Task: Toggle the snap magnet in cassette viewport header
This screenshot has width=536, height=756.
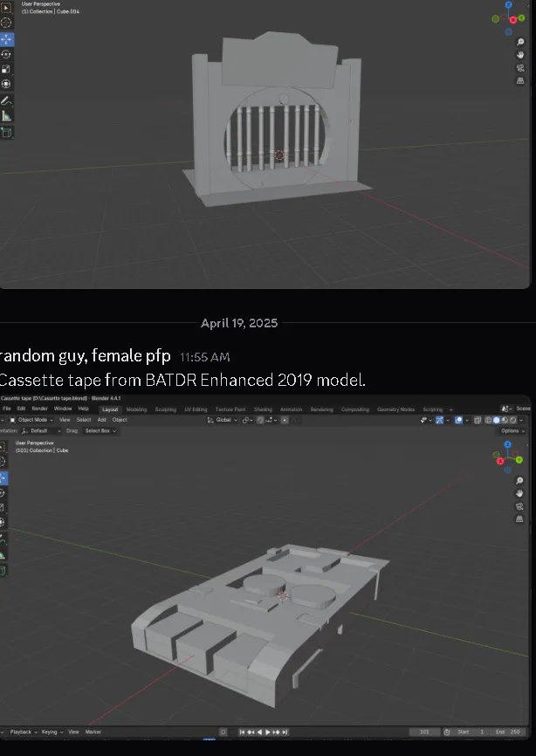Action: (x=260, y=420)
